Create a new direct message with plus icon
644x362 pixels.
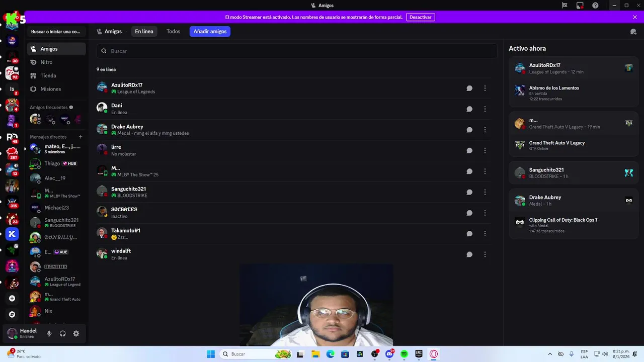[80, 137]
